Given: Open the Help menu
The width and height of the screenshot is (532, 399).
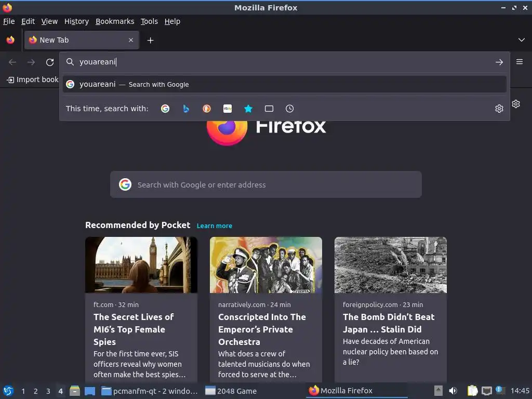Looking at the screenshot, I should 172,21.
